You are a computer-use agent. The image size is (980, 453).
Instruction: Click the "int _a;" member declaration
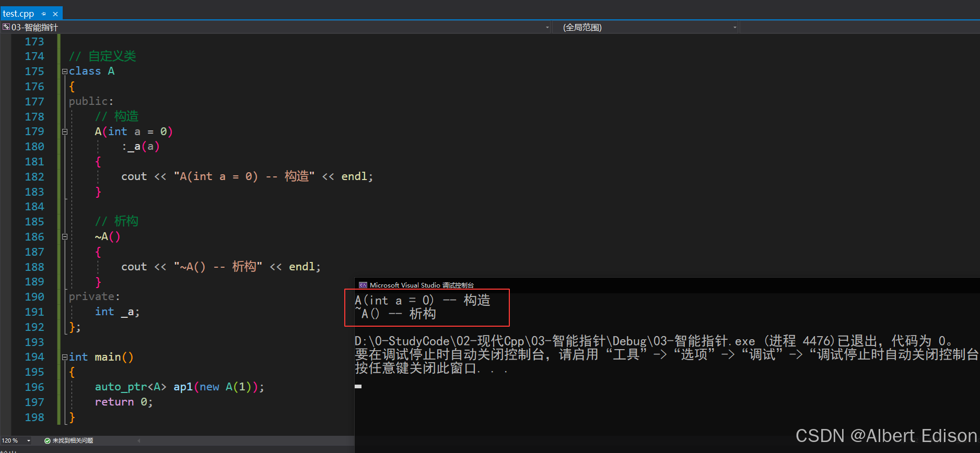(x=117, y=312)
